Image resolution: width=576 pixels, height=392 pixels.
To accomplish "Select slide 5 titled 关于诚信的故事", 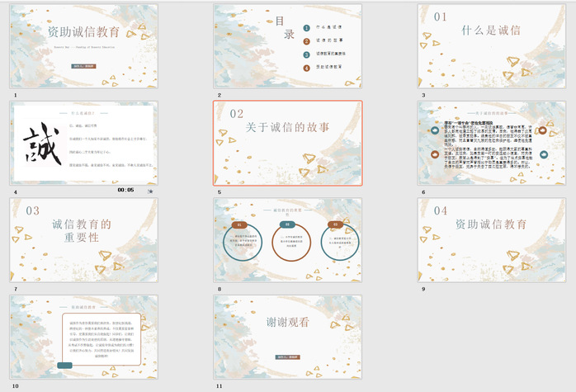I will point(287,142).
